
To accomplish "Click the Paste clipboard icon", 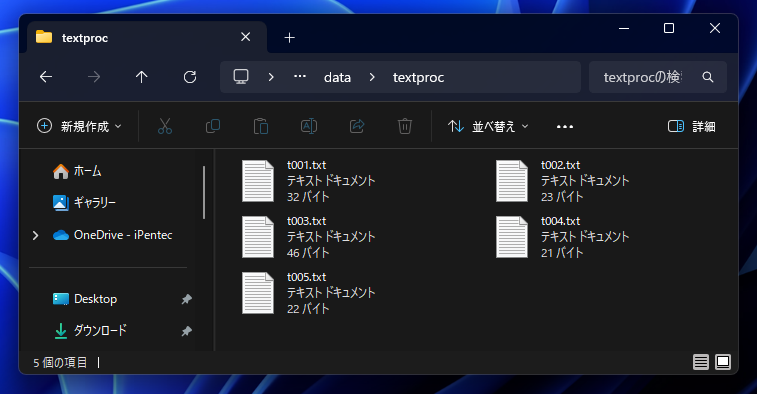I will (x=261, y=127).
